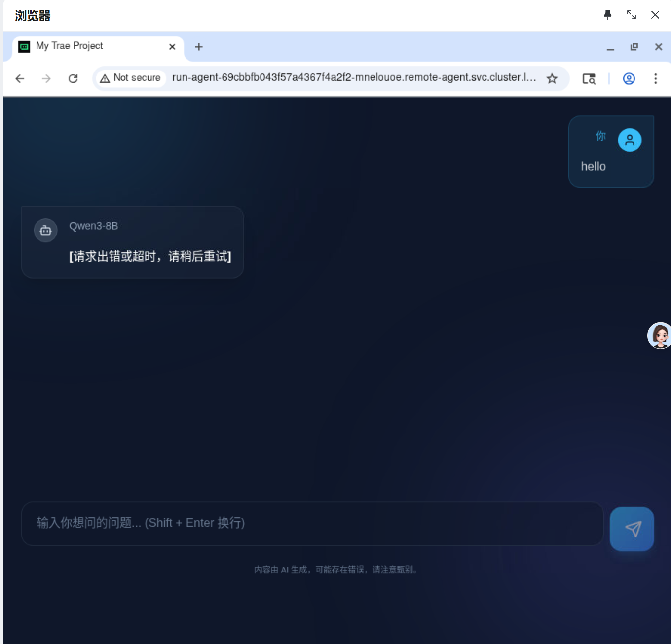Image resolution: width=671 pixels, height=644 pixels.
Task: Click the Qwen3-8B robot avatar icon
Action: pyautogui.click(x=45, y=230)
